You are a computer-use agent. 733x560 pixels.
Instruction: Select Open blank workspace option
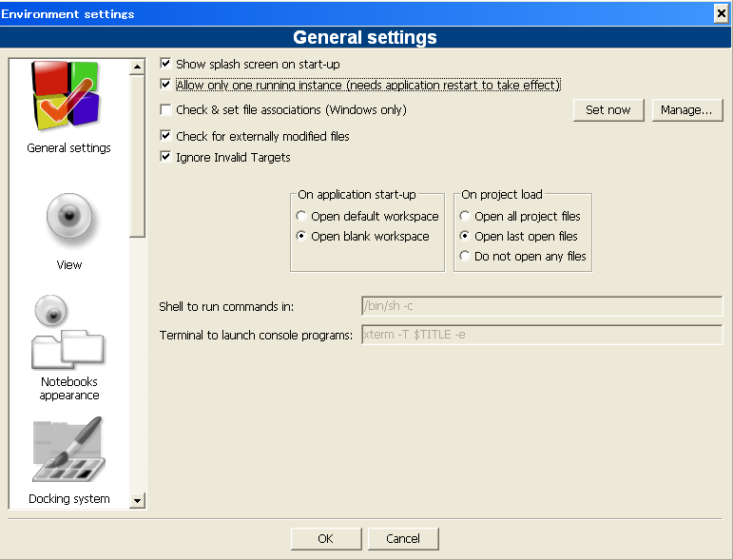tap(301, 236)
